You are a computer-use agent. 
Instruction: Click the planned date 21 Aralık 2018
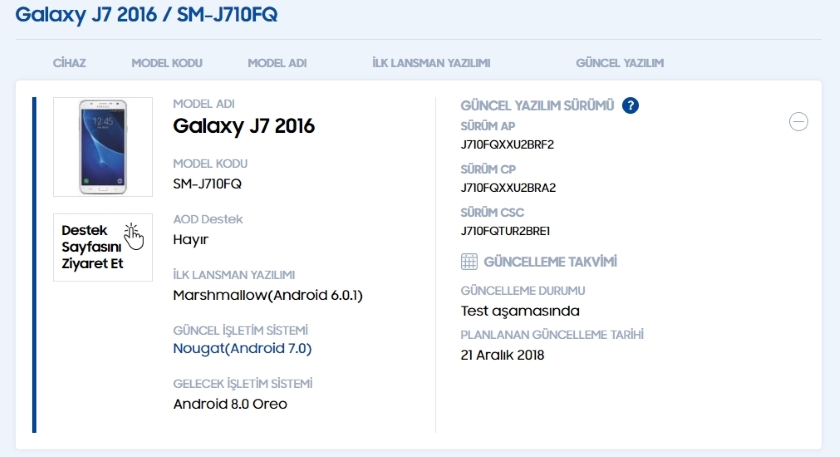[502, 355]
